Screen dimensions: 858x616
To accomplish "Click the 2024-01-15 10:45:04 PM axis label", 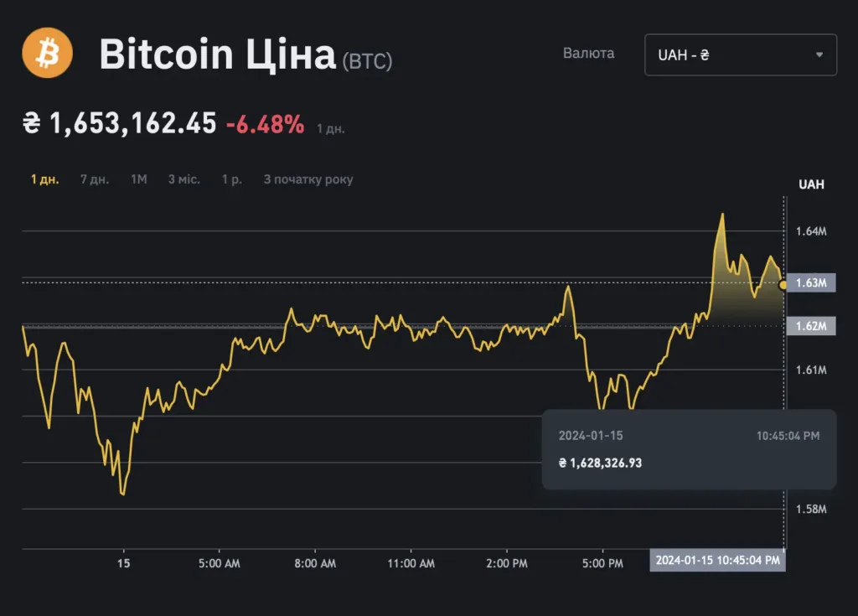I will [x=718, y=560].
